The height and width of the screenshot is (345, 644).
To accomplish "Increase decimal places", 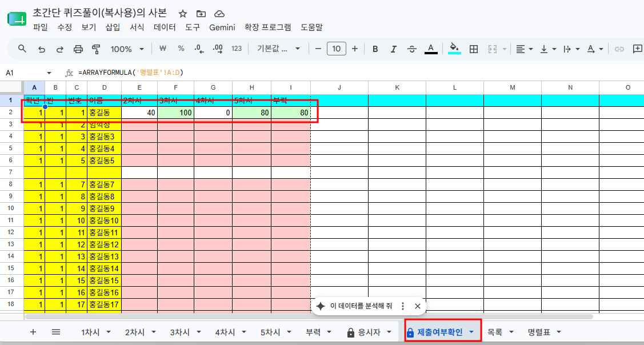I will (x=218, y=49).
